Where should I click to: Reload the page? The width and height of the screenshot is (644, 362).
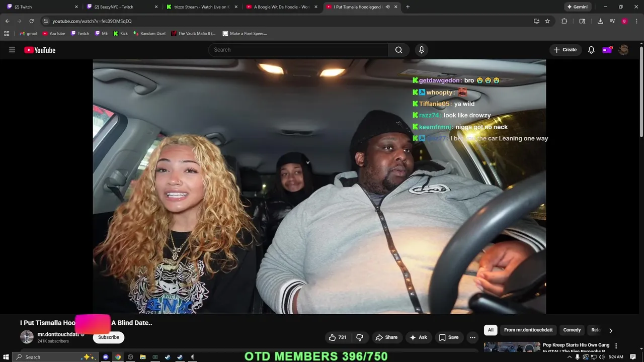click(31, 21)
